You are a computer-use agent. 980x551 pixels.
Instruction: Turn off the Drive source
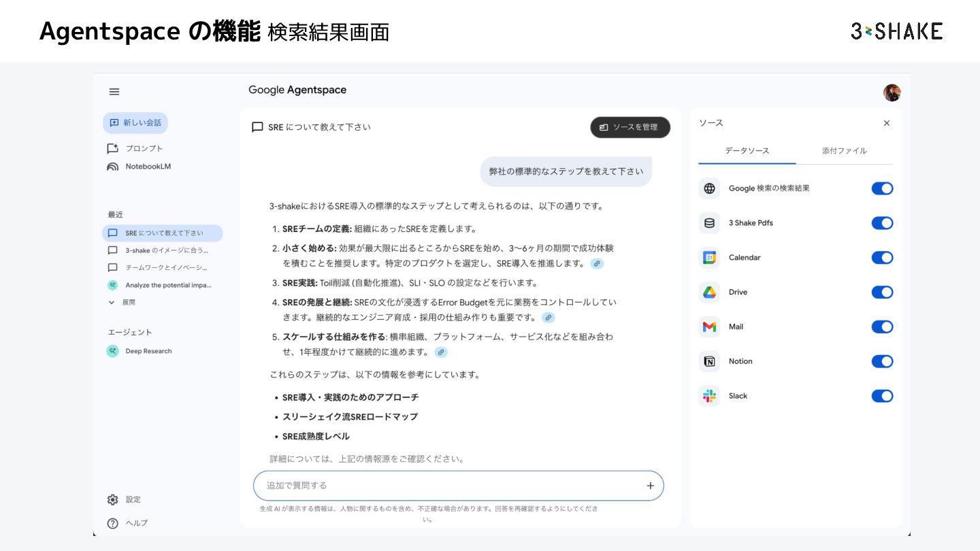[882, 293]
